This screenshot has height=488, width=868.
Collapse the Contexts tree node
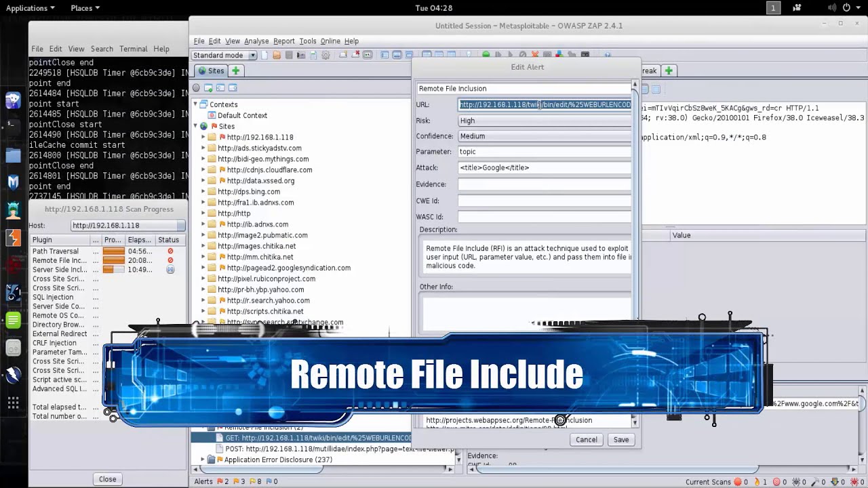[x=195, y=104]
